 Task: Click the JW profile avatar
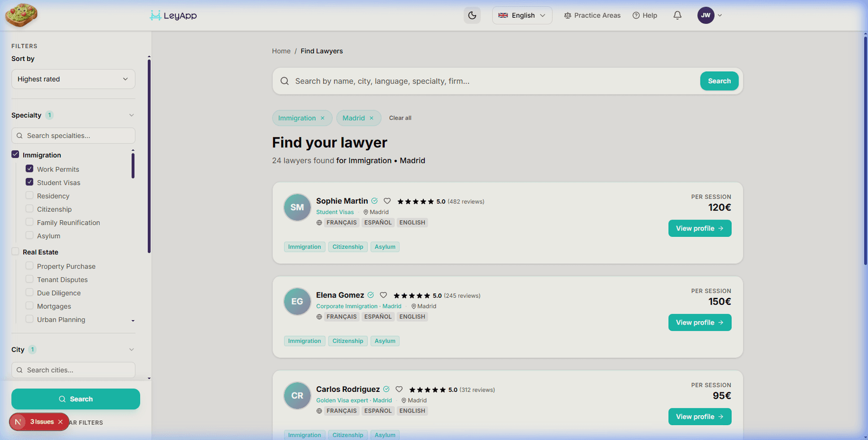click(x=706, y=15)
